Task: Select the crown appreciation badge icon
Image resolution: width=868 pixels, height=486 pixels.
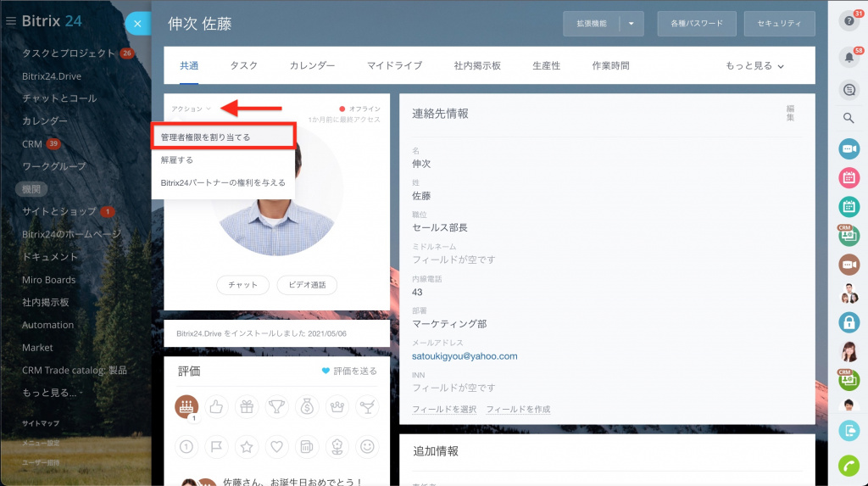Action: [x=337, y=407]
